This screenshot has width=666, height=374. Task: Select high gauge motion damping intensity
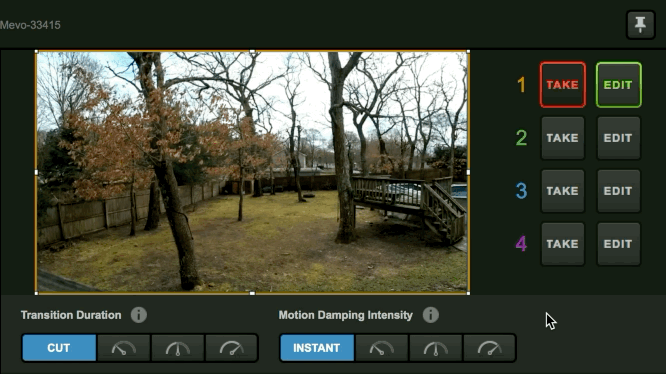tap(489, 348)
